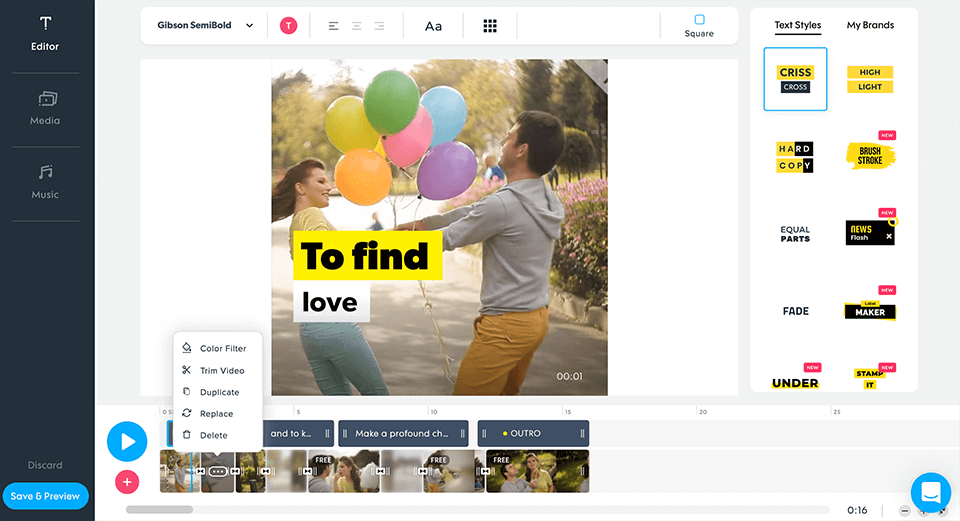The image size is (960, 521).
Task: Open the Gibson SemiBold font dropdown
Action: pyautogui.click(x=205, y=25)
